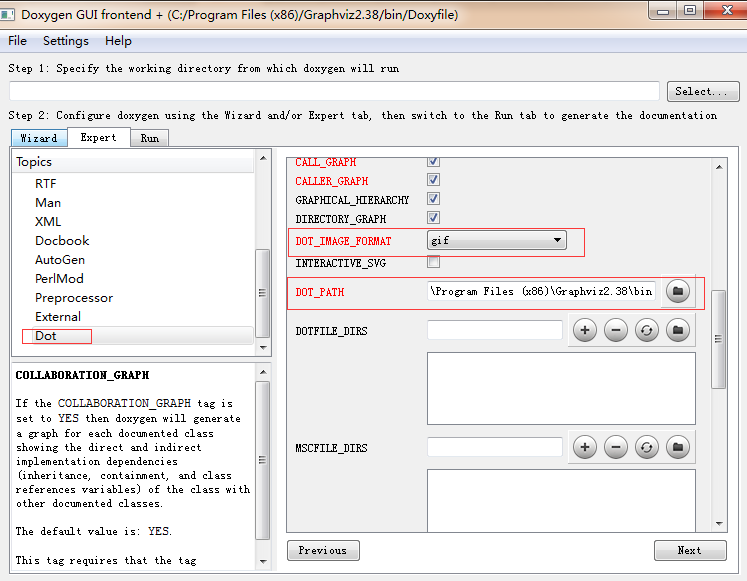Viewport: 747px width, 581px height.
Task: Browse for an MSCFILE_DIRS folder
Action: coord(678,447)
